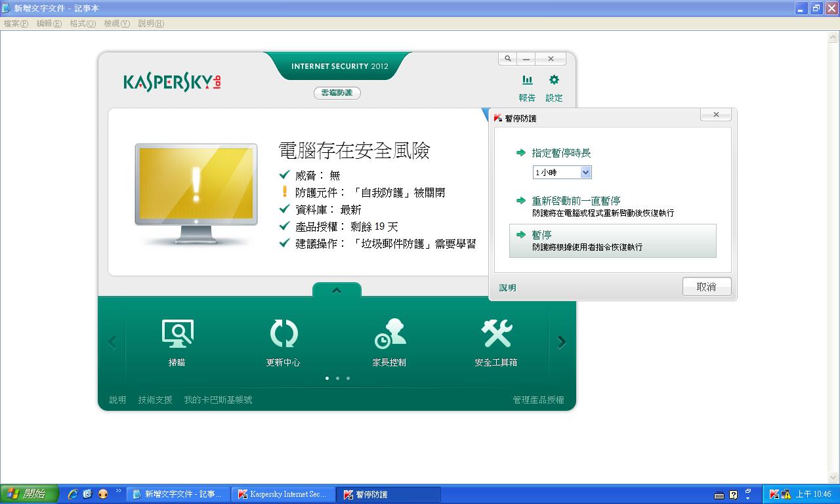Open the Scan (掃瞄) icon
The width and height of the screenshot is (840, 504).
click(177, 335)
